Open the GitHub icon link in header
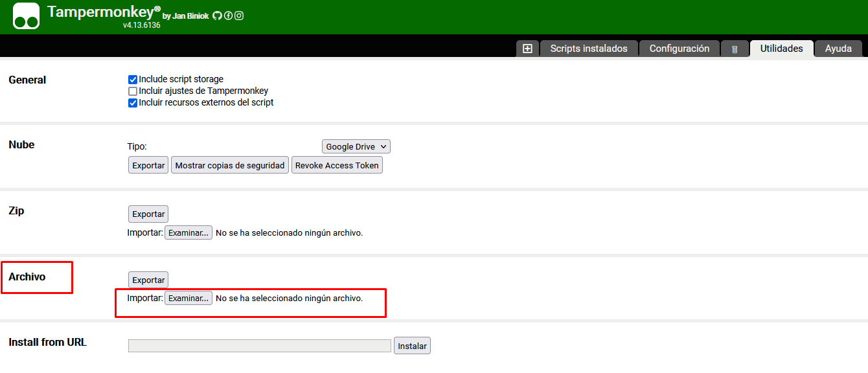The width and height of the screenshot is (868, 373). click(x=217, y=16)
